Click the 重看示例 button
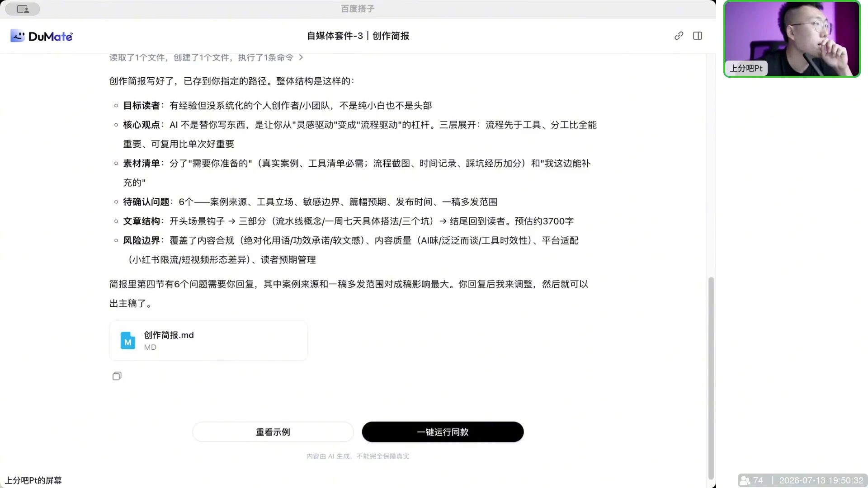868x488 pixels. click(x=273, y=432)
